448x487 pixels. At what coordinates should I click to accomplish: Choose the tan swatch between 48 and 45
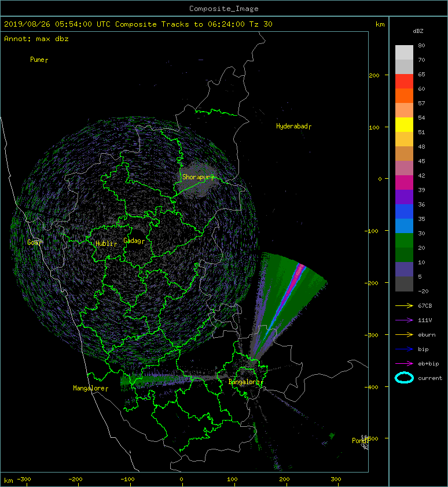tap(404, 153)
